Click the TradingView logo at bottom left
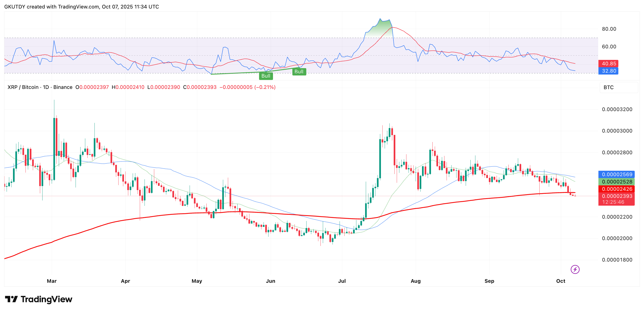This screenshot has width=644, height=312. [39, 299]
